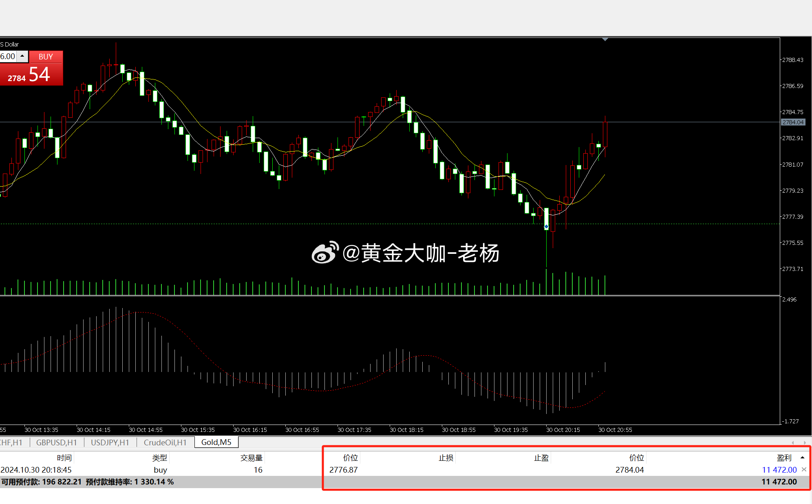Click the lot volume input field
This screenshot has width=812, height=504.
[x=8, y=56]
